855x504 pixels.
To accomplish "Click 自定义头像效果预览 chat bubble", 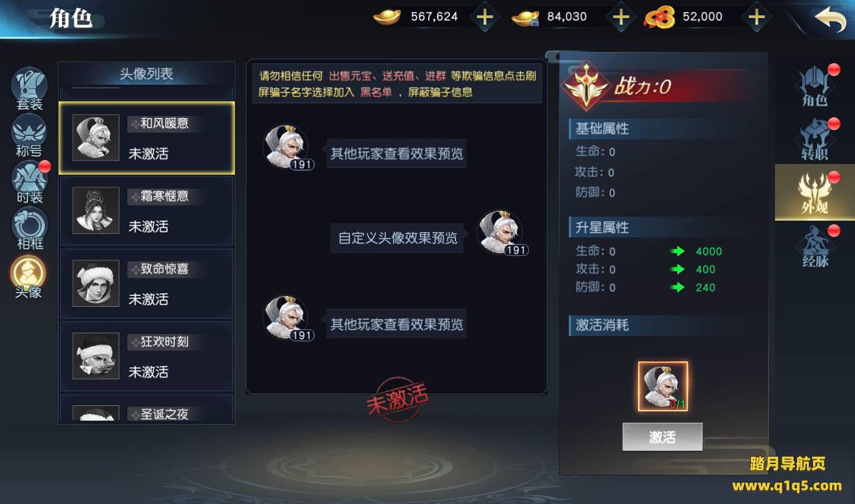I will click(x=398, y=238).
